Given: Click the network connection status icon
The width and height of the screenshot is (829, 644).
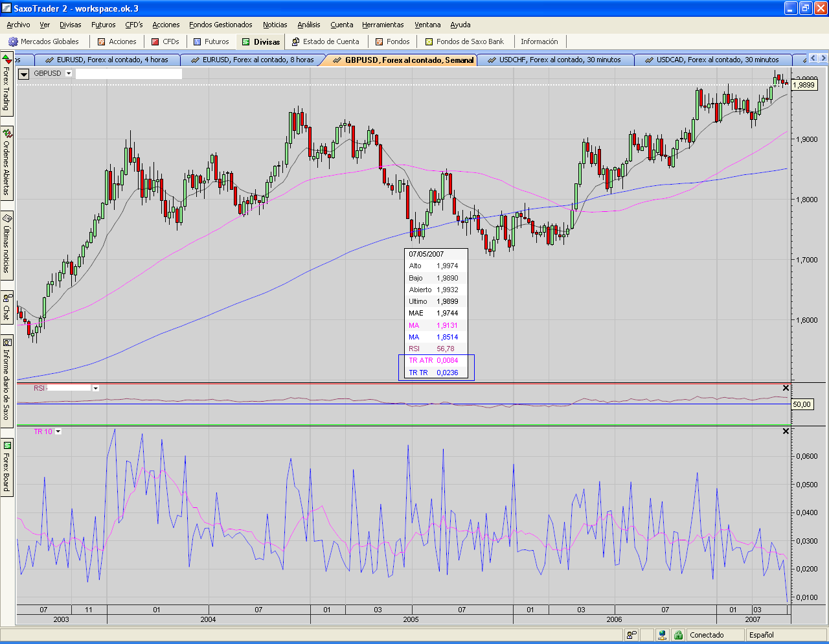Looking at the screenshot, I should [x=662, y=635].
